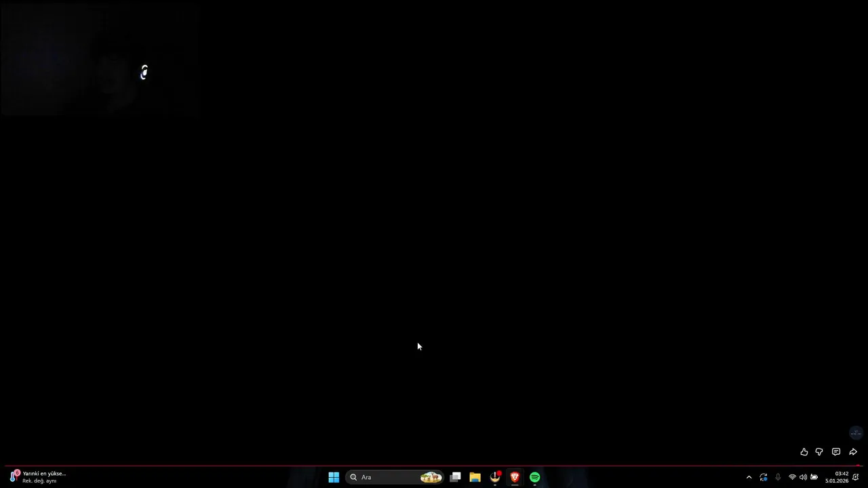Share the video via the arrow icon
The image size is (868, 488).
(853, 452)
